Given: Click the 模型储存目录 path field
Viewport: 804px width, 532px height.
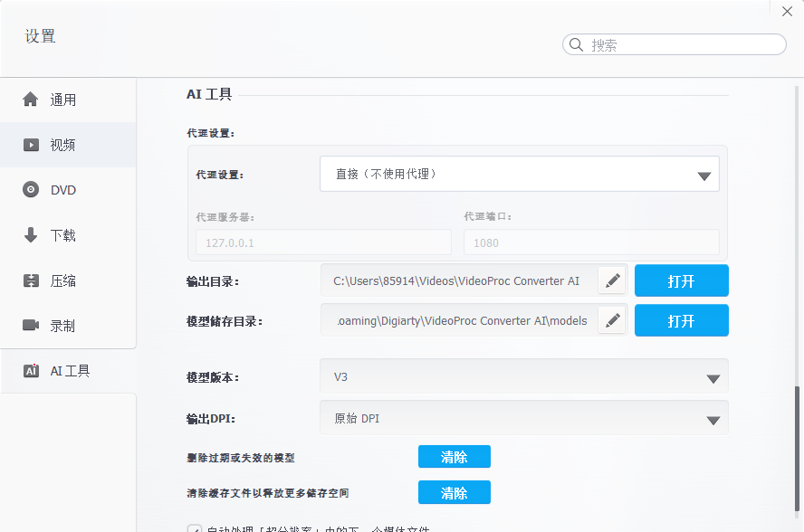Looking at the screenshot, I should click(459, 320).
